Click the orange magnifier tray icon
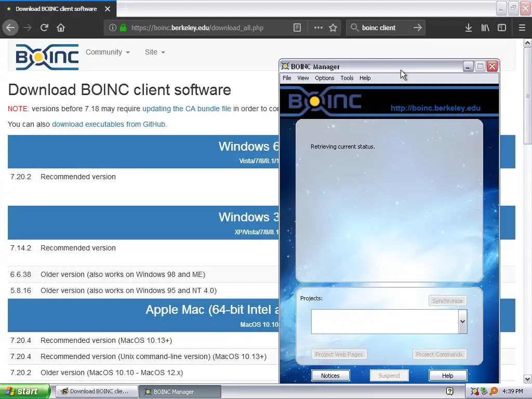 pyautogui.click(x=494, y=391)
